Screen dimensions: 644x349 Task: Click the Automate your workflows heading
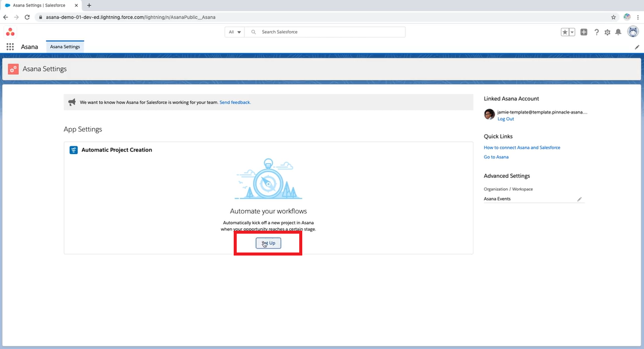pos(268,211)
